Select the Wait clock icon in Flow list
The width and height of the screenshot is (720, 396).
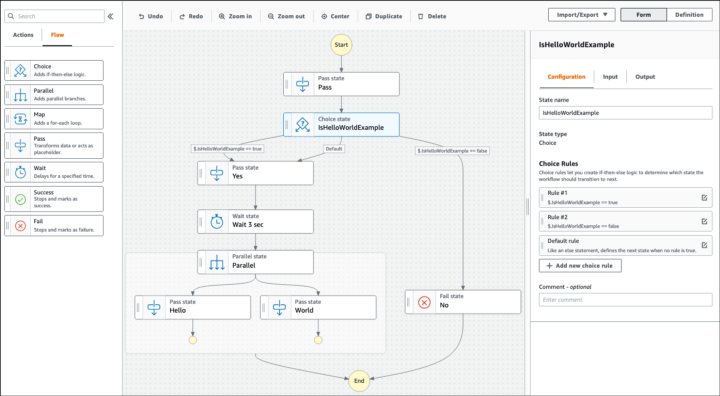tap(20, 172)
